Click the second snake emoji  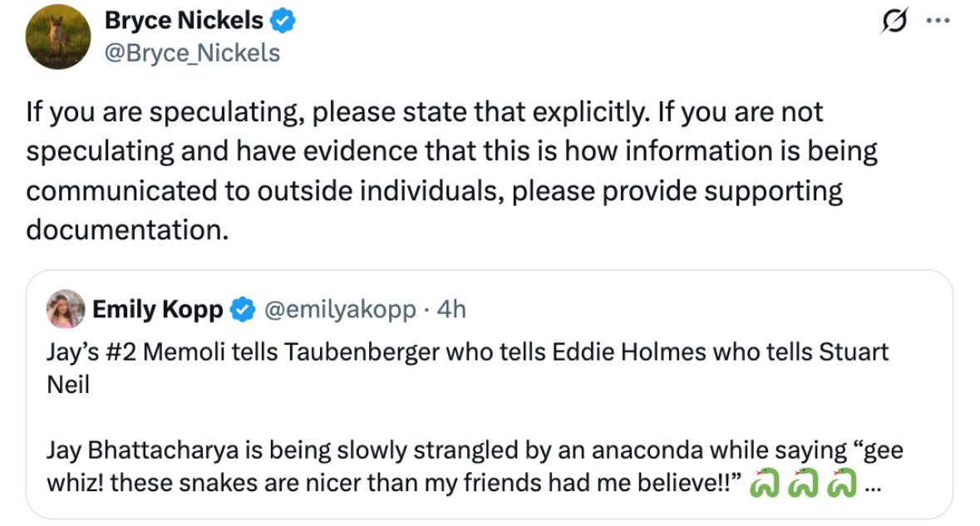(x=803, y=483)
